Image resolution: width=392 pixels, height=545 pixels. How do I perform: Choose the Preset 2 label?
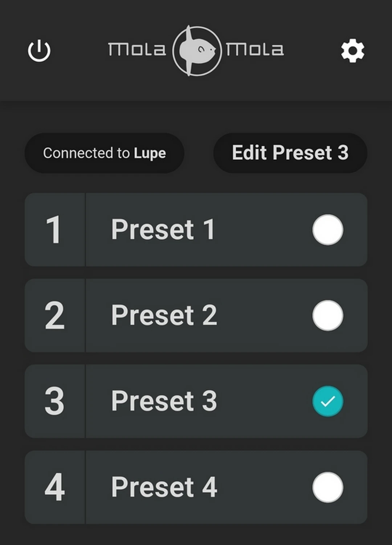[164, 315]
